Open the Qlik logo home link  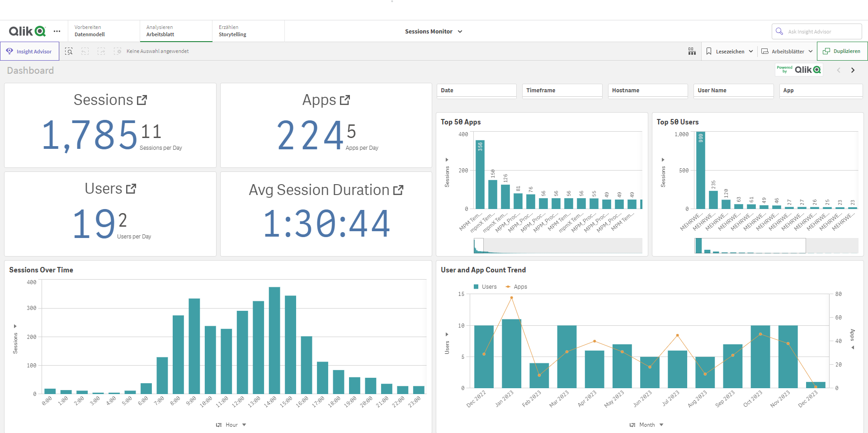tap(27, 31)
